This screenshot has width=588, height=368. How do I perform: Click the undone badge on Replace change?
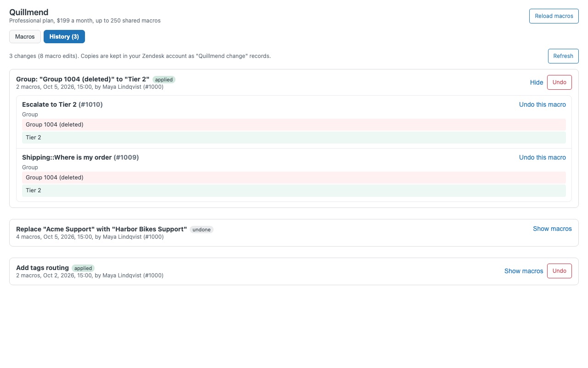202,230
